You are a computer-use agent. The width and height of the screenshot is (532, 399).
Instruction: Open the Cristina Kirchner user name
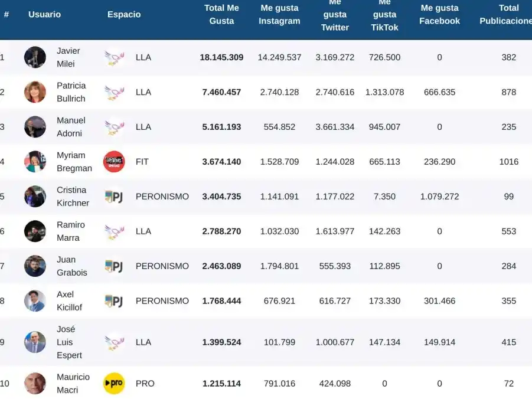point(73,197)
